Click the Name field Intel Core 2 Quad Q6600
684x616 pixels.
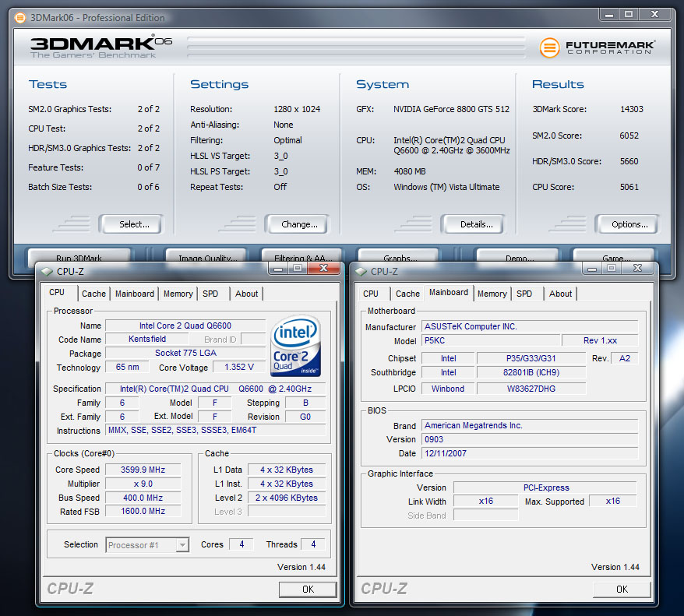pos(185,326)
